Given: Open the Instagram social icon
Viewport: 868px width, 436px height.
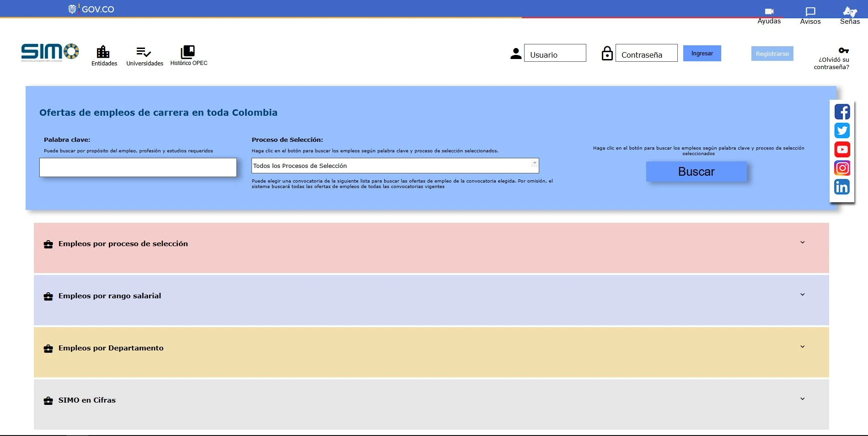Looking at the screenshot, I should 842,168.
